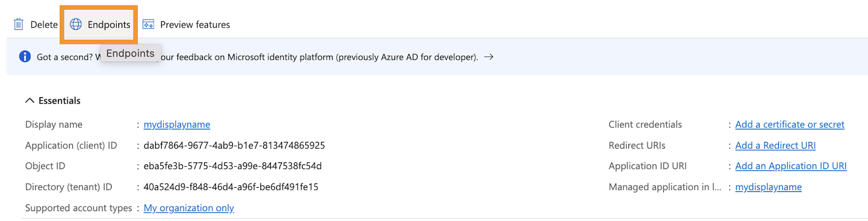The width and height of the screenshot is (868, 221).
Task: Open the My organization only link
Action: click(x=189, y=208)
